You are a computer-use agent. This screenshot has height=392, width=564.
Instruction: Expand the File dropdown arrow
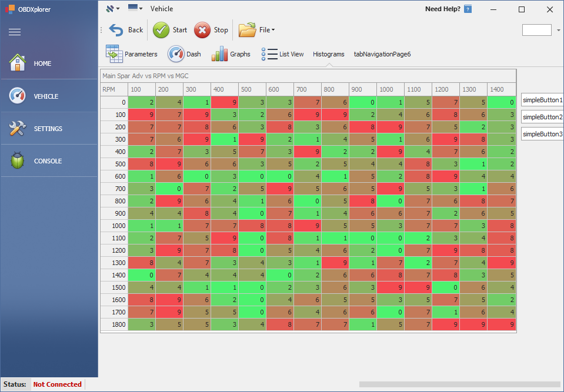tap(273, 30)
